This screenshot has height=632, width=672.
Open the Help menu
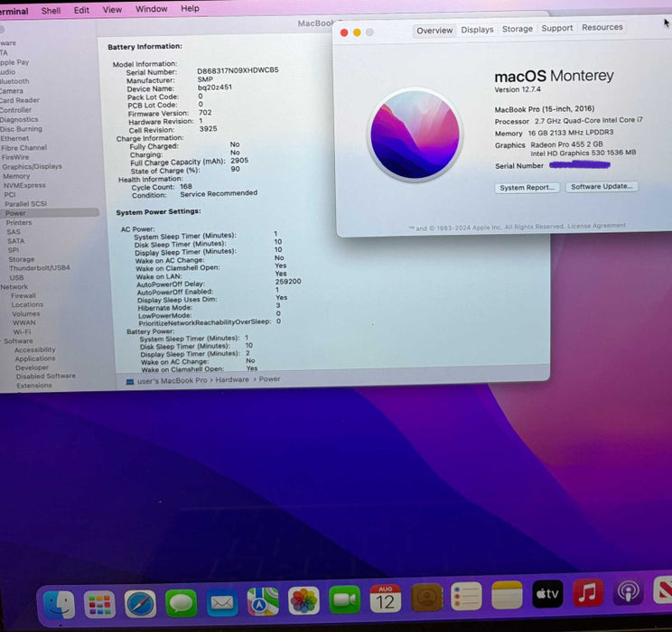tap(190, 8)
